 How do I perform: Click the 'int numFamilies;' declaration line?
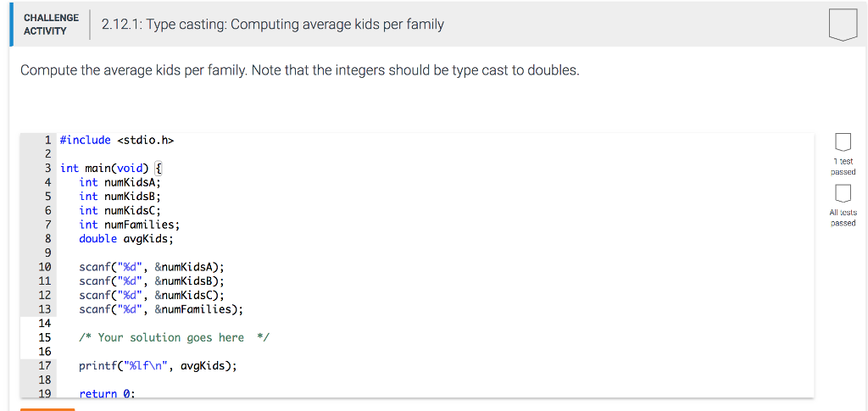[129, 225]
